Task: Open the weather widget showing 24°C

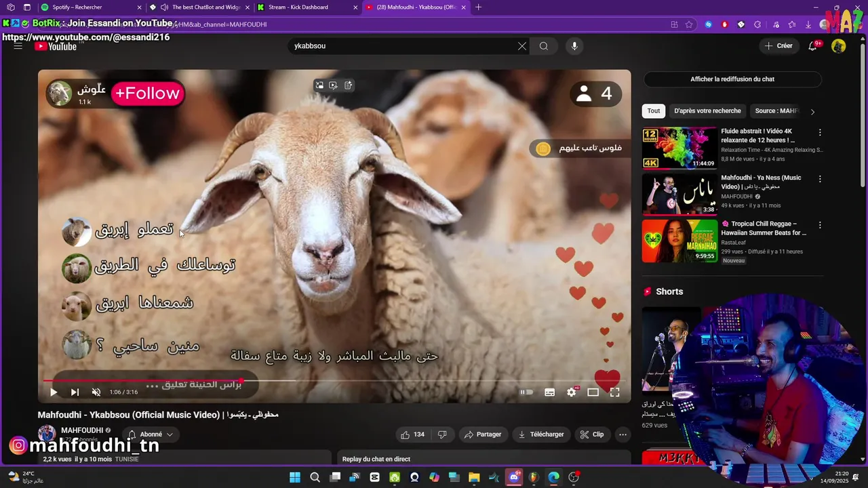Action: click(x=26, y=477)
